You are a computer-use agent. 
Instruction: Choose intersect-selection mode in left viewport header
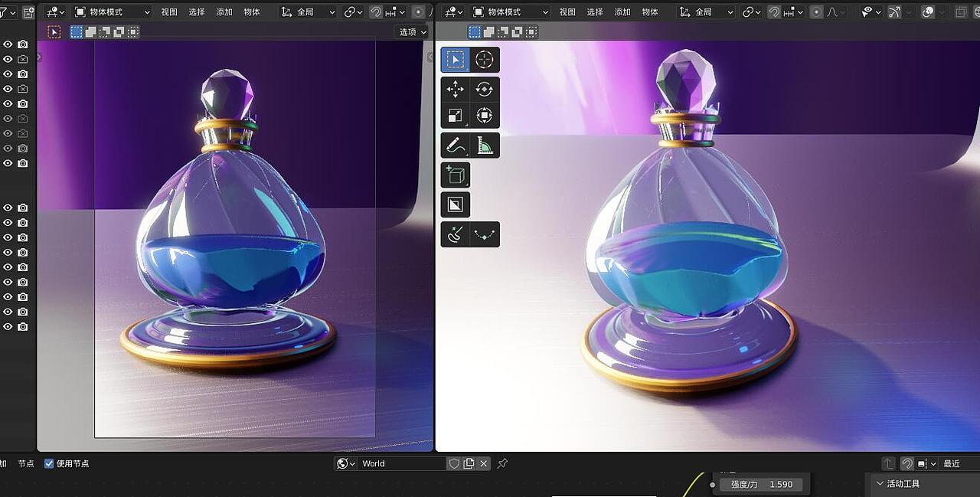pos(133,32)
